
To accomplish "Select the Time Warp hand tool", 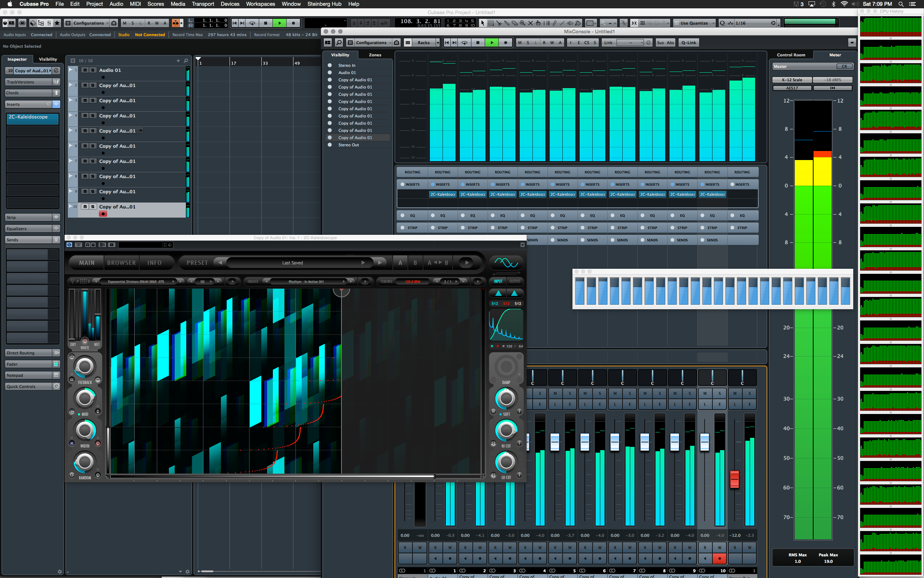I will click(x=539, y=23).
